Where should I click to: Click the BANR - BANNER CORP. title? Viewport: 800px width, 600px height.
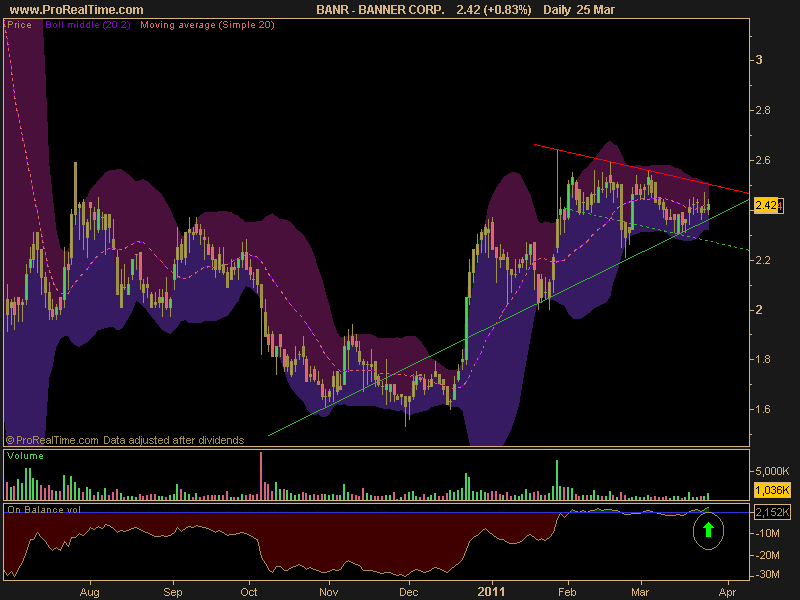[380, 10]
